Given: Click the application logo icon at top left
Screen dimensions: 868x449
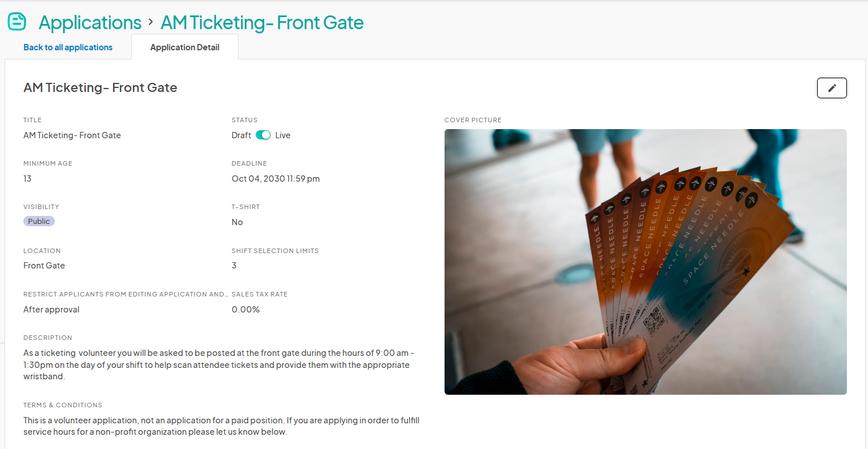Looking at the screenshot, I should pos(17,22).
